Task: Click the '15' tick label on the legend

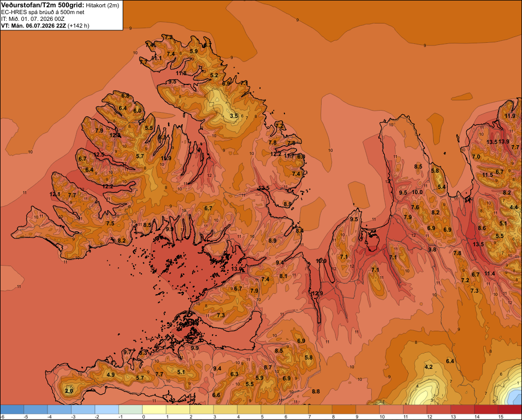Action: (x=501, y=417)
